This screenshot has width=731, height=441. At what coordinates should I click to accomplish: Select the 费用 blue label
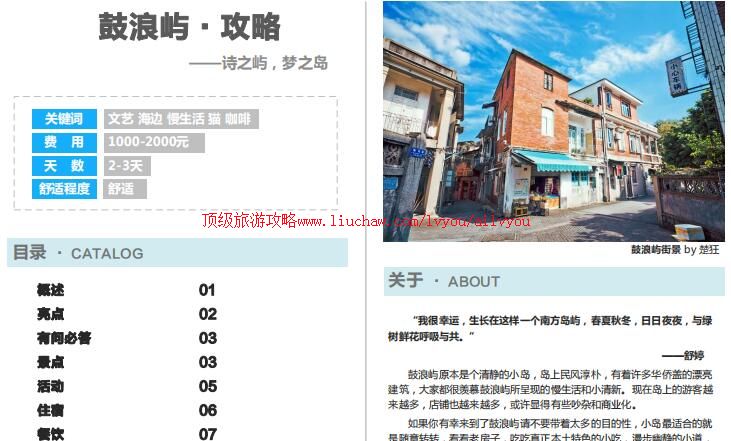[x=64, y=142]
